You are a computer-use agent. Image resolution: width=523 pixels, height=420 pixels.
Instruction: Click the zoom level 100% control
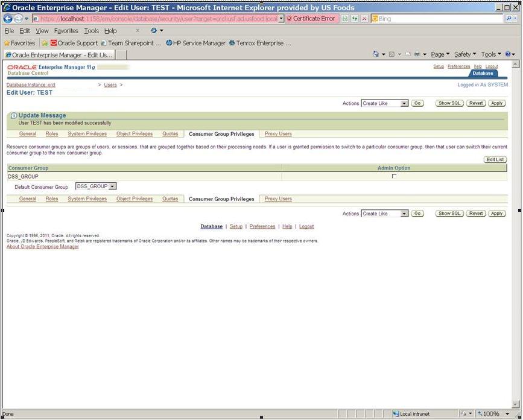493,413
